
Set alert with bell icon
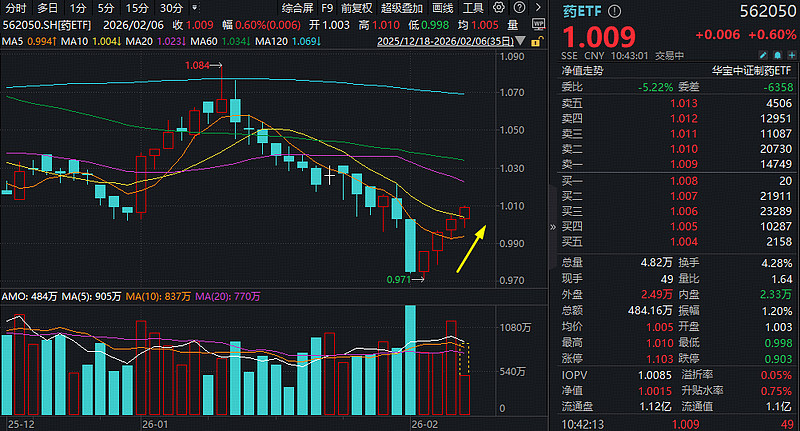click(x=777, y=55)
